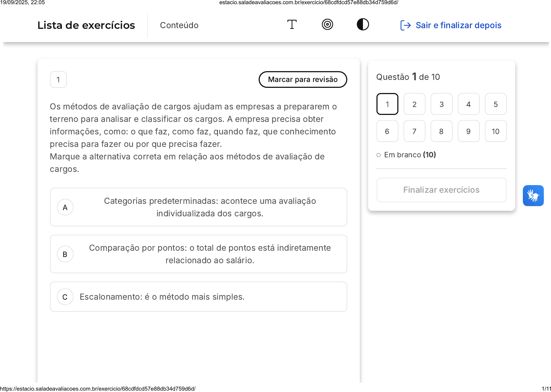Jump to question 5 in navigator
551x392 pixels.
click(x=495, y=104)
